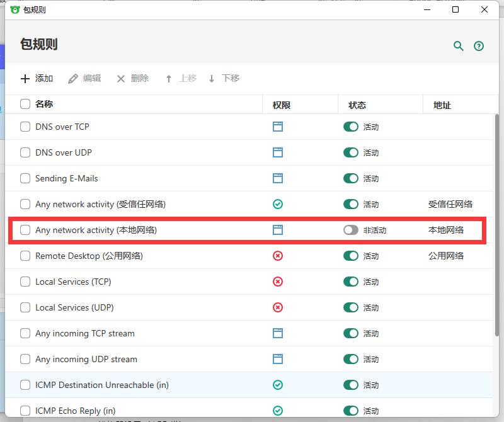Check the DNS over UDP rule checkbox

pyautogui.click(x=25, y=152)
